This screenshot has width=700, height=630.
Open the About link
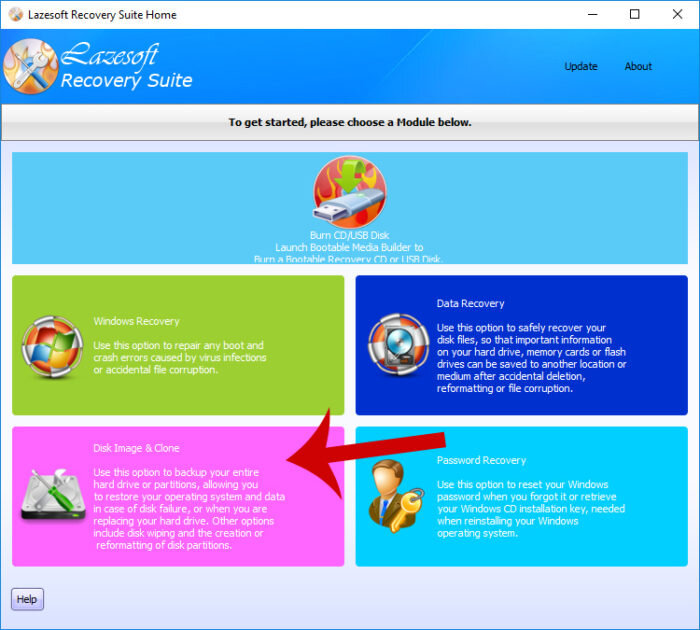pos(638,66)
